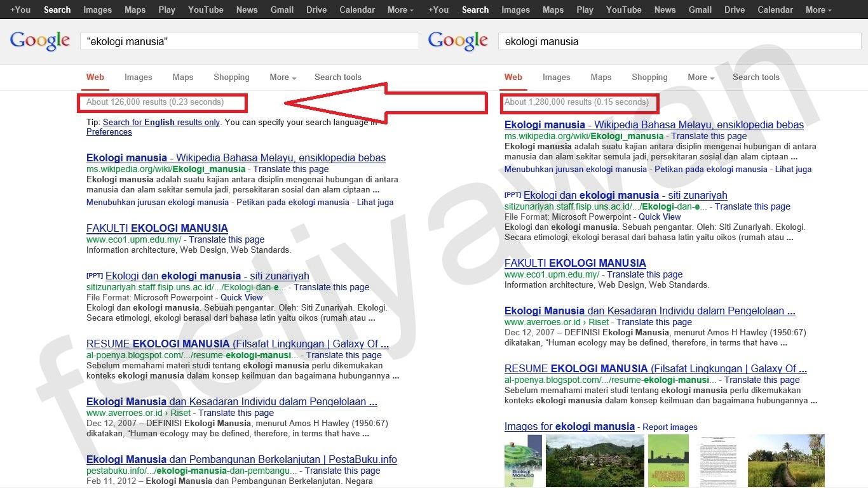Select the Web tab in the right results
Image resolution: width=868 pixels, height=489 pixels.
click(513, 77)
